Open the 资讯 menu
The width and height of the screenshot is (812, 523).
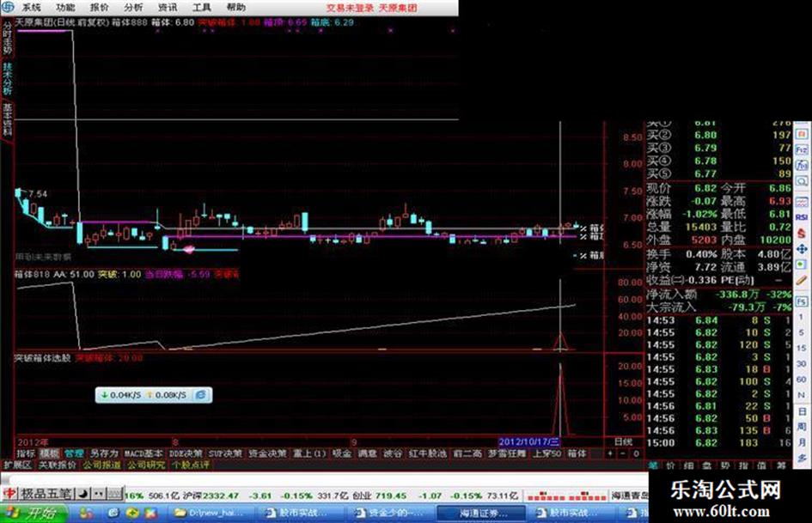coord(168,7)
